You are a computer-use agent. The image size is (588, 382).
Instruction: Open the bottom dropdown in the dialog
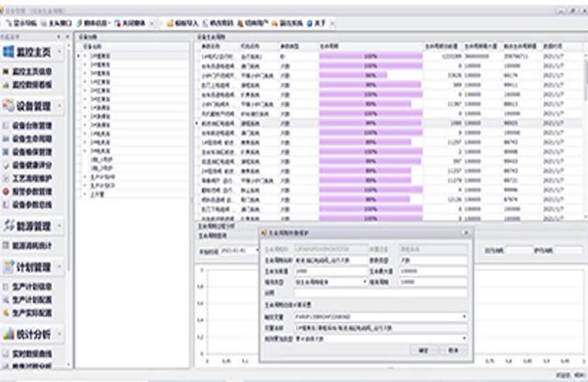[464, 338]
